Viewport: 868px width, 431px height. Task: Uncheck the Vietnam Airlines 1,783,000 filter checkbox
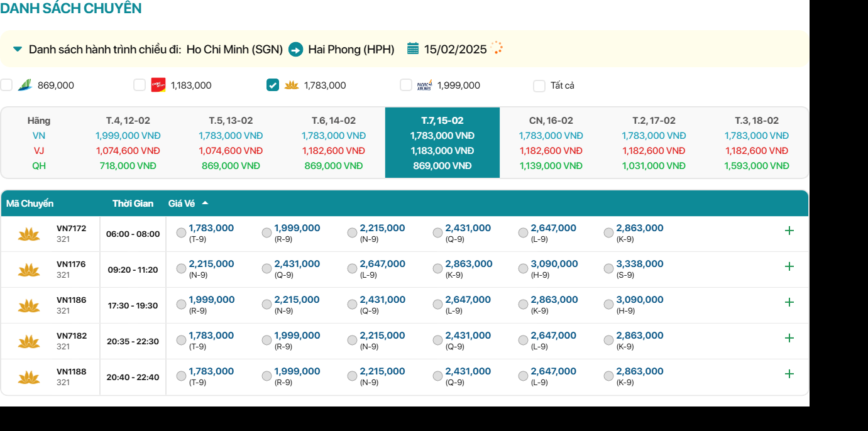tap(273, 85)
